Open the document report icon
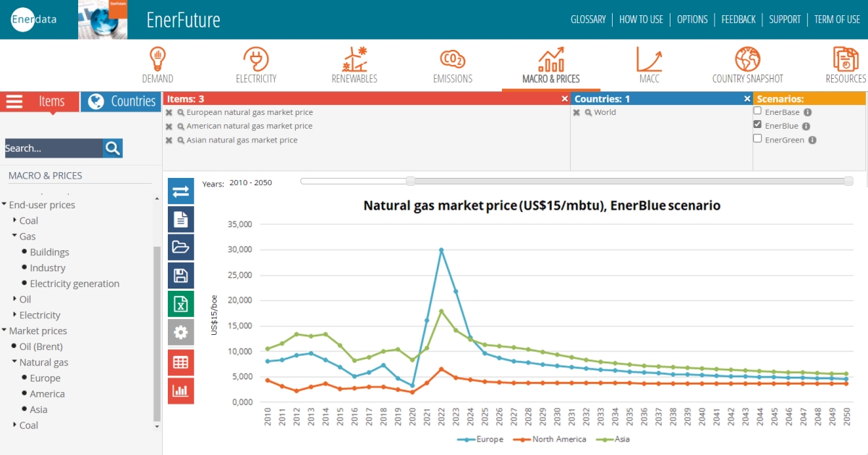The height and width of the screenshot is (455, 868). coord(181,219)
